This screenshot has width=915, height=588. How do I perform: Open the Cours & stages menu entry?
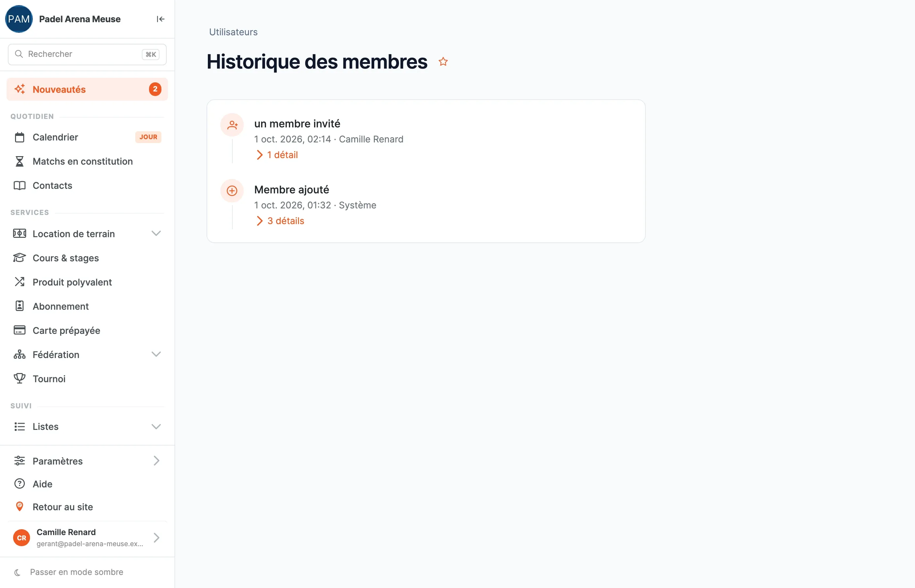[87, 258]
